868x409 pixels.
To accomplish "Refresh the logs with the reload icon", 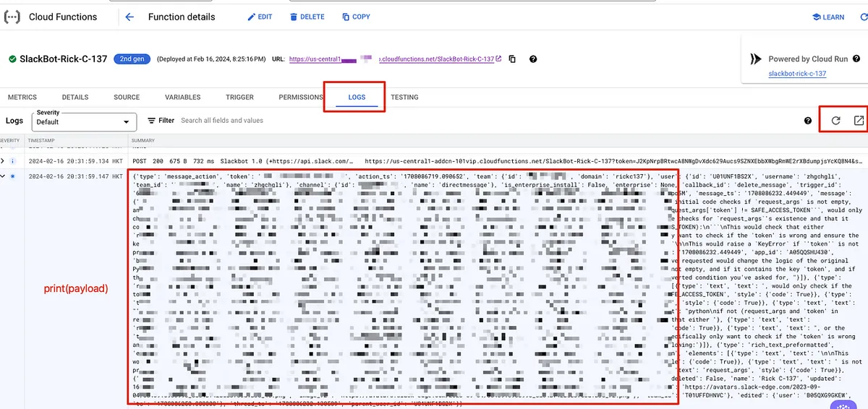I will tap(835, 121).
